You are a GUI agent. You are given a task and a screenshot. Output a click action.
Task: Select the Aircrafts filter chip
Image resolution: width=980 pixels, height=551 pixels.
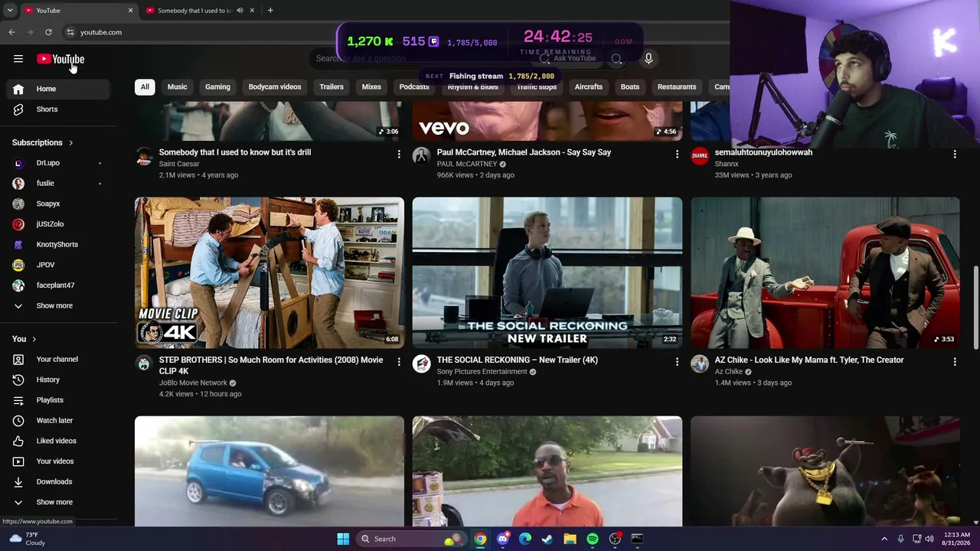point(589,86)
